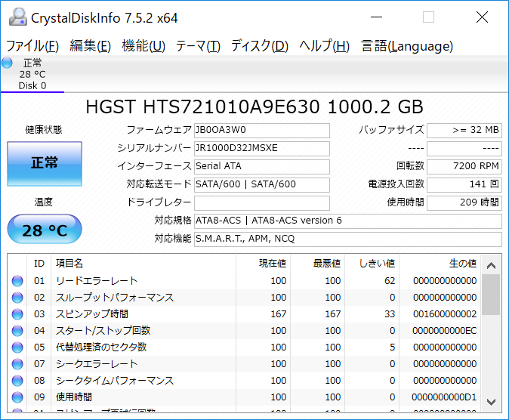The height and width of the screenshot is (420, 509).
Task: Click status orb for 05 代替処理済のセクタ数 row
Action: click(x=17, y=347)
